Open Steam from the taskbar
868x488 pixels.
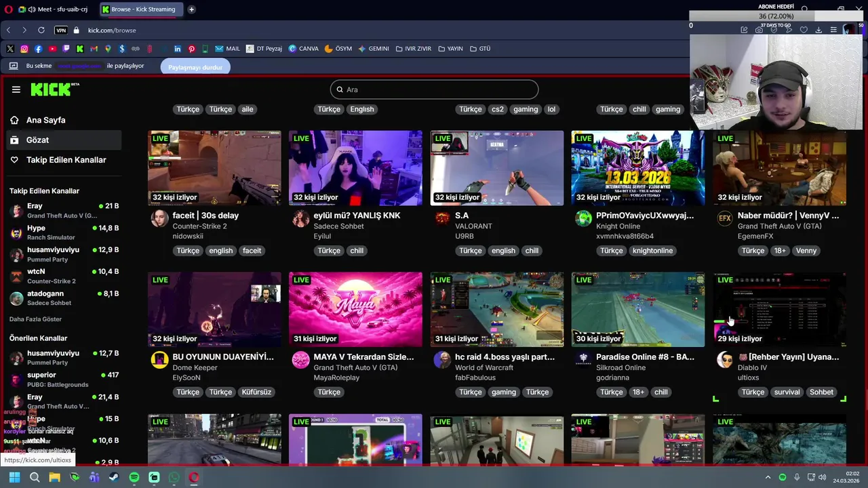click(x=114, y=477)
